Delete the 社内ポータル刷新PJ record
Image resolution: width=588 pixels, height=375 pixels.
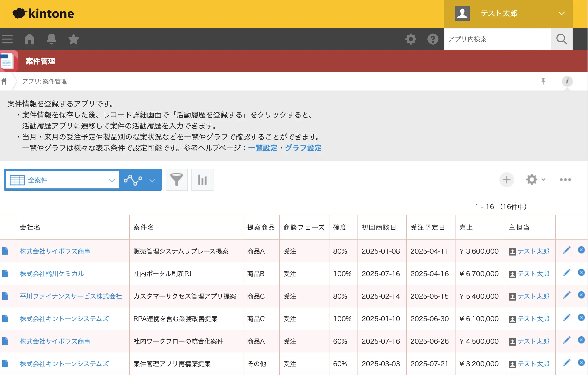tap(581, 272)
